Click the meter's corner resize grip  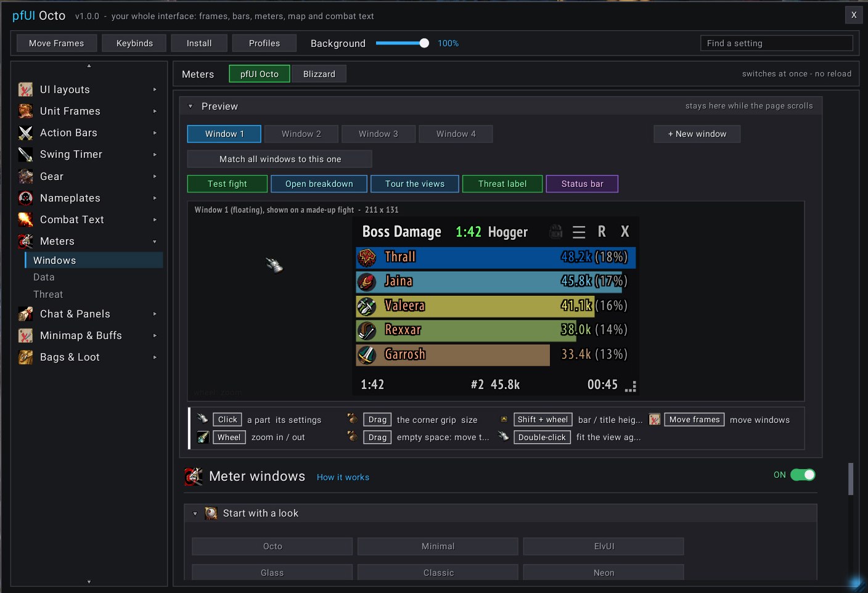pos(631,387)
